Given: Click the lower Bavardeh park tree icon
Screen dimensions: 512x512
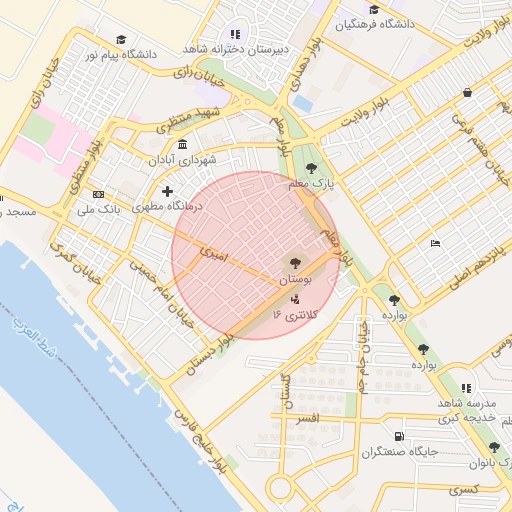Looking at the screenshot, I should tap(423, 350).
